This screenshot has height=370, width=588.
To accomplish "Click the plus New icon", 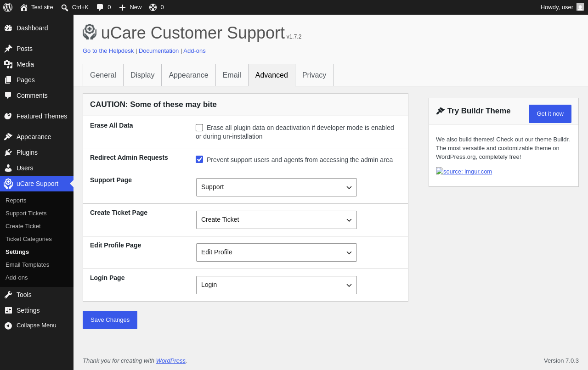I will [122, 7].
